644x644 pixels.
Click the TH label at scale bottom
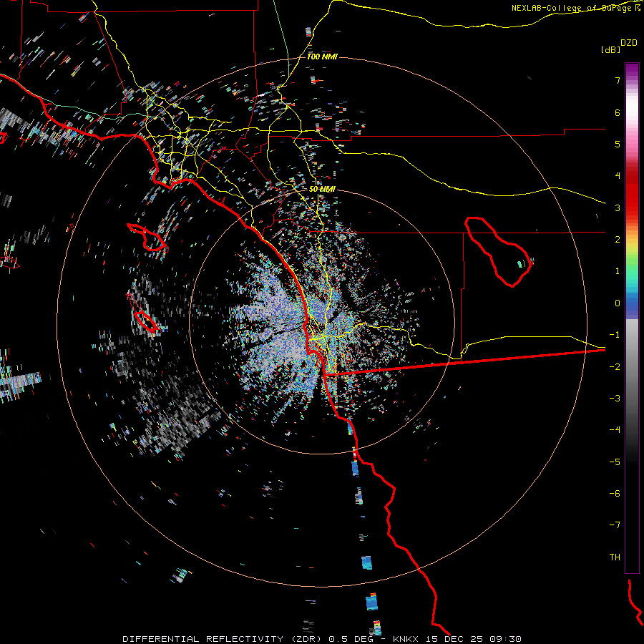coord(615,557)
